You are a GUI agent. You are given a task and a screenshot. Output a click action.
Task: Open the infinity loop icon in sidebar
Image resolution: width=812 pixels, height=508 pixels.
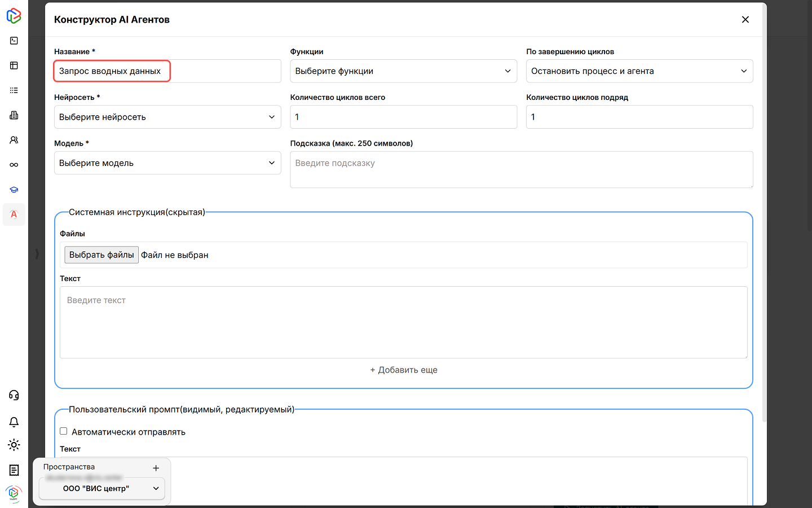pyautogui.click(x=14, y=165)
